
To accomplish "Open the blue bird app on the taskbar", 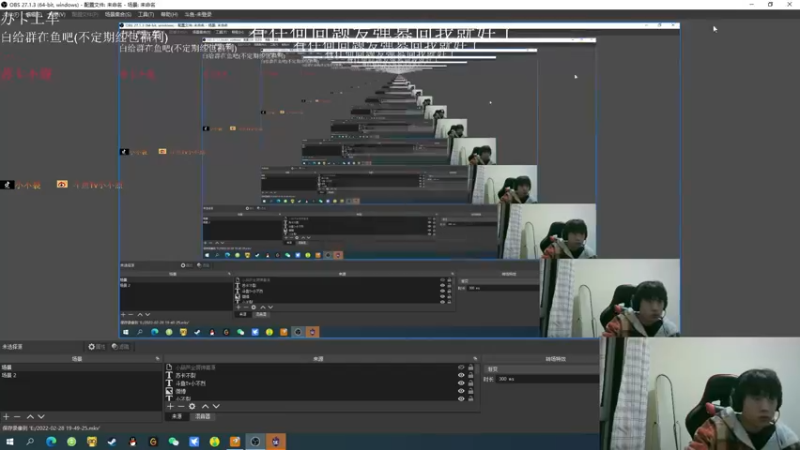I will (x=194, y=442).
